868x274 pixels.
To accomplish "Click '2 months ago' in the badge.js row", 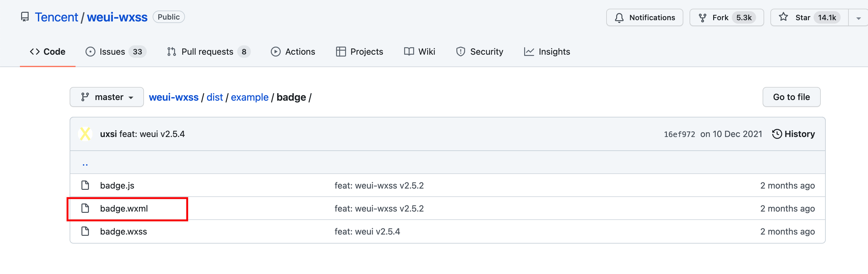I will pos(787,185).
